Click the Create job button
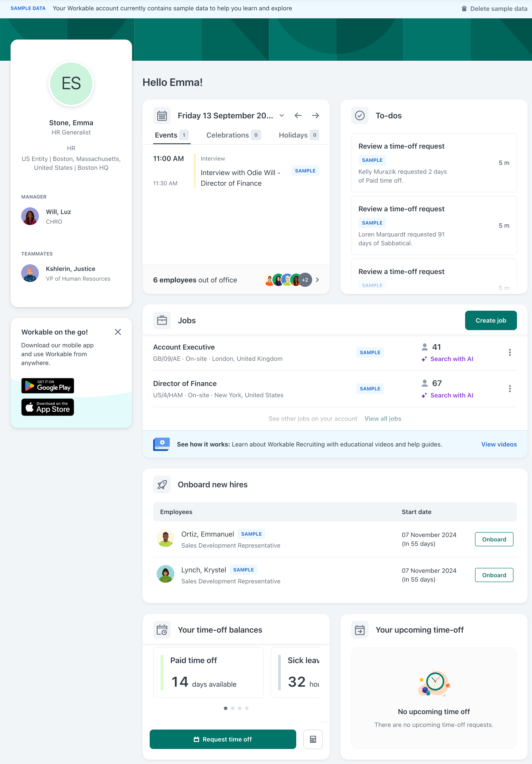 [x=491, y=320]
